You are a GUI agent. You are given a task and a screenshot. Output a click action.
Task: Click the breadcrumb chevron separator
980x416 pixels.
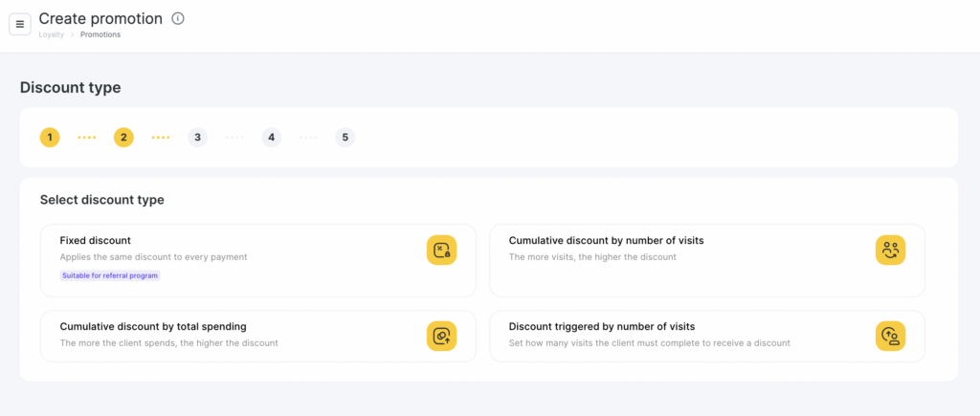[72, 34]
